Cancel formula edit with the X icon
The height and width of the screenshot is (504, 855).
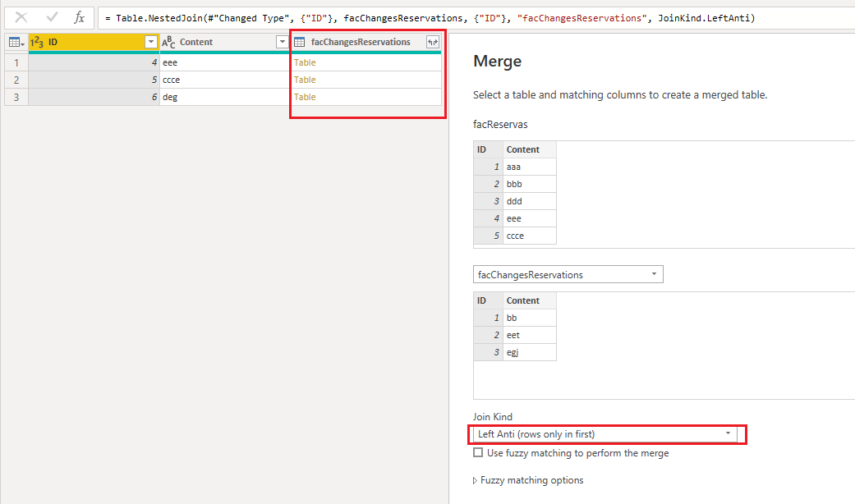coord(21,17)
